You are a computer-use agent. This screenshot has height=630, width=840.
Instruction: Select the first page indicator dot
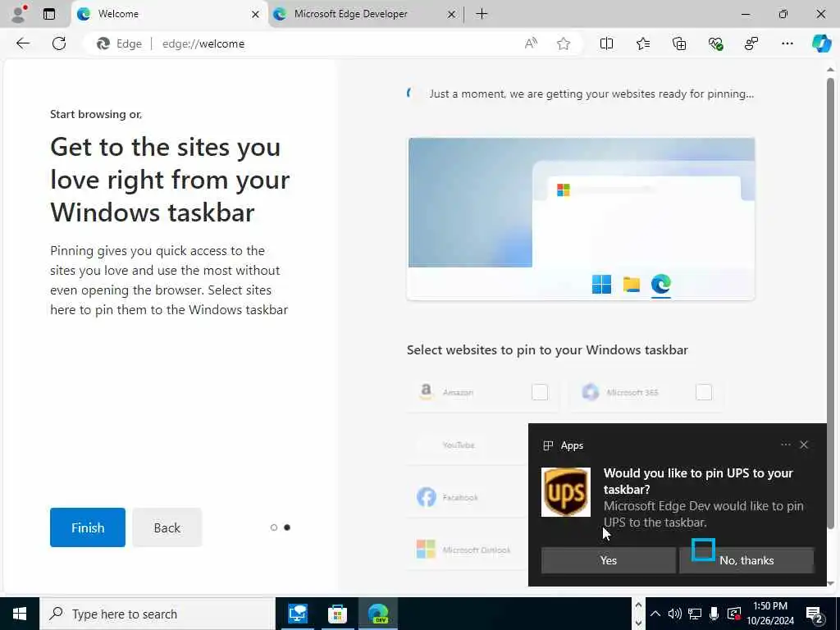tap(274, 527)
